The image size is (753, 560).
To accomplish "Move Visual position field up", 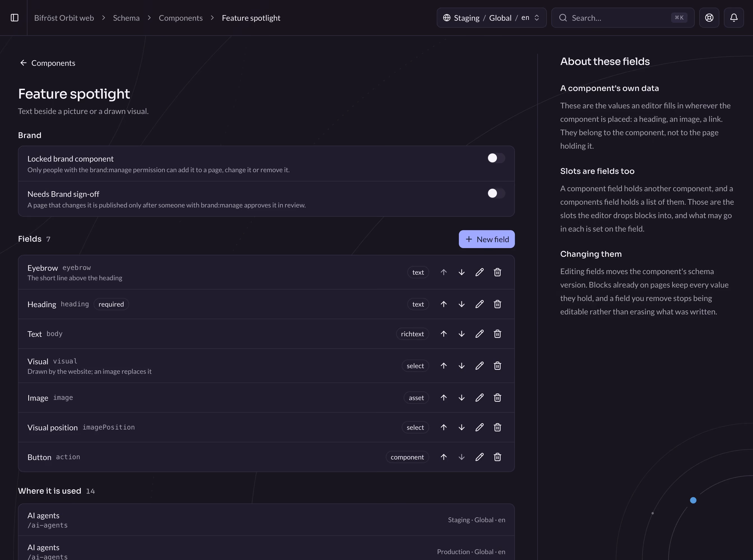I will click(x=443, y=428).
